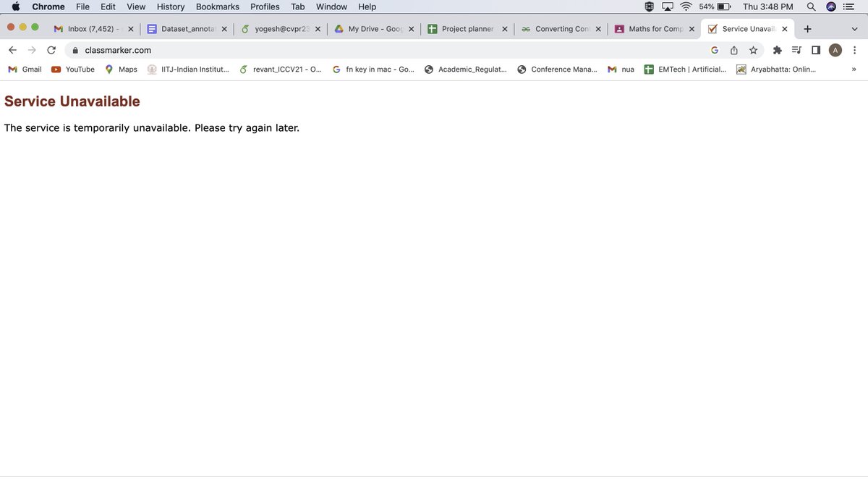868x480 pixels.
Task: Click the browser forward arrow
Action: tap(32, 50)
